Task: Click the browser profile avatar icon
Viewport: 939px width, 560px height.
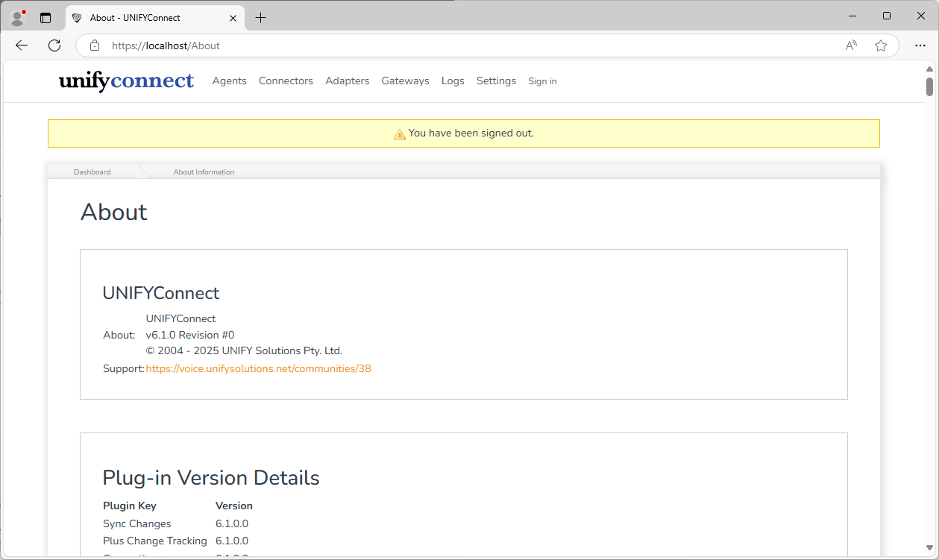Action: [x=18, y=17]
